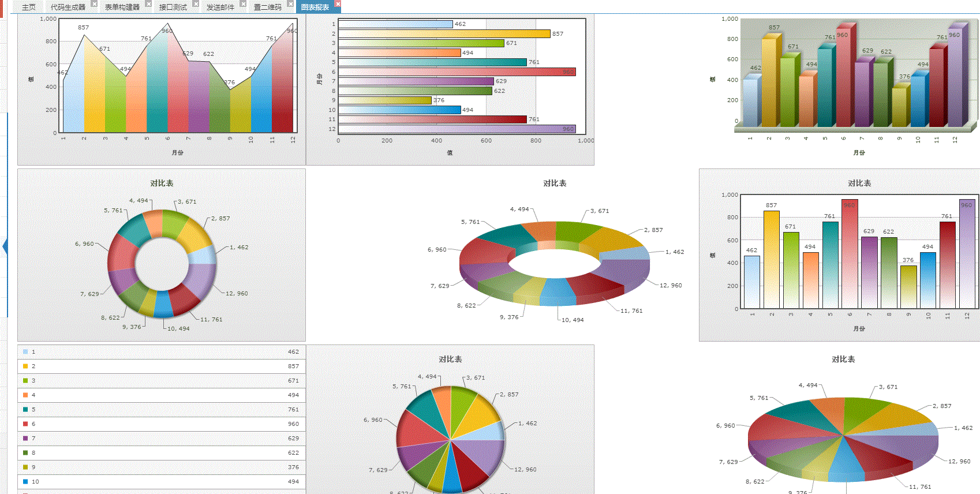
Task: Open the 代码生成器 tab
Action: click(68, 7)
